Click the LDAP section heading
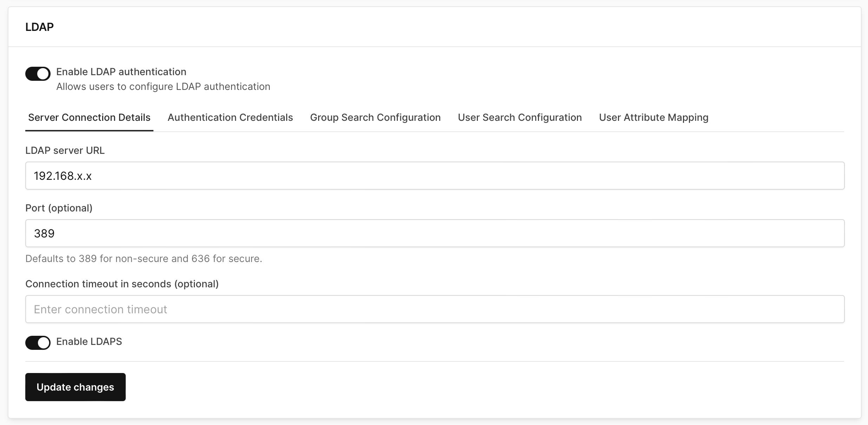Screen dimensions: 868x425 tap(39, 26)
